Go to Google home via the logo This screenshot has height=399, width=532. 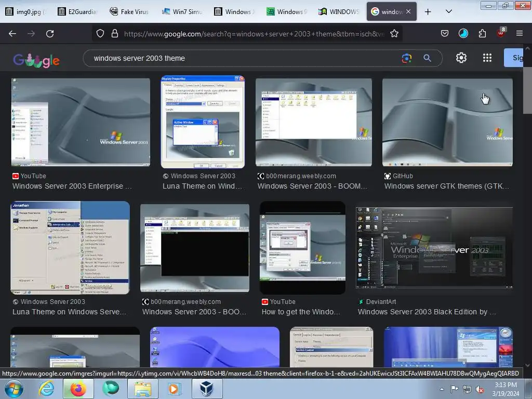36,60
